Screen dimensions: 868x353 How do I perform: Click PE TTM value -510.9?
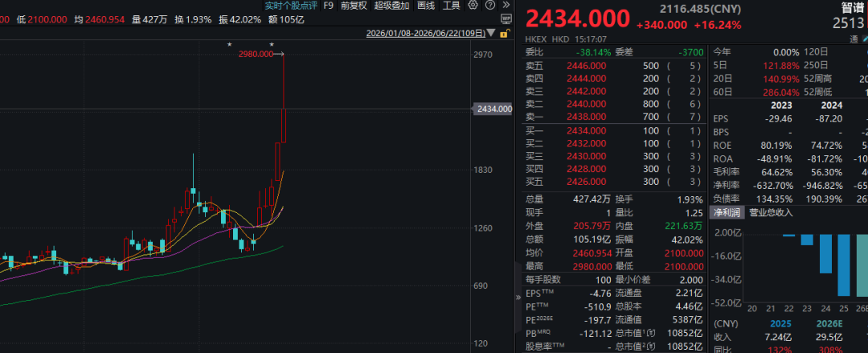(x=599, y=306)
